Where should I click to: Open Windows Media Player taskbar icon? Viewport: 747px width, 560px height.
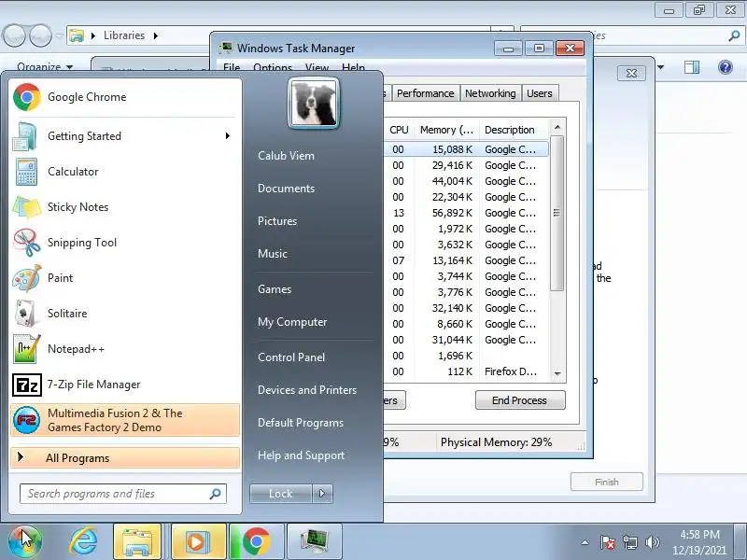198,541
